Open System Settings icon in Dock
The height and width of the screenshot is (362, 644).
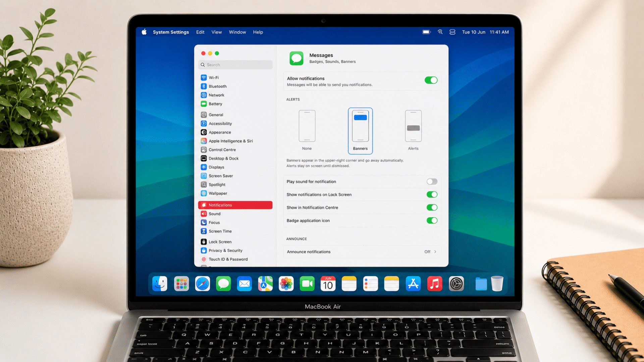(456, 284)
